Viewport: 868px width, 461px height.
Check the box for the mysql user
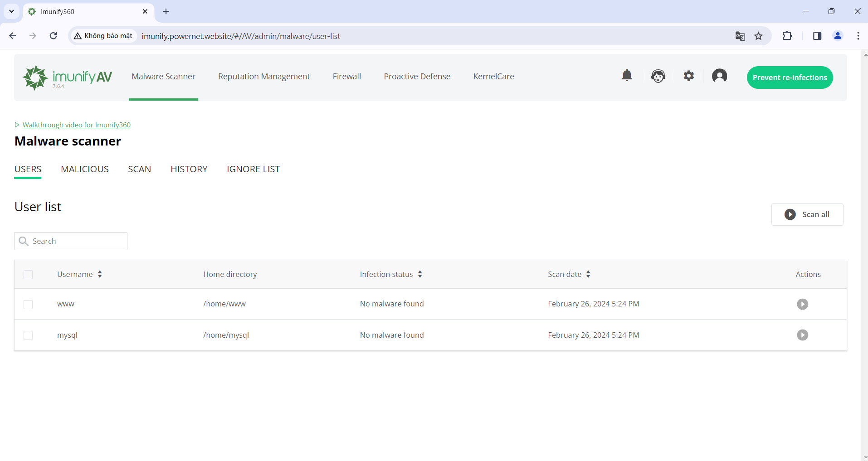pos(28,335)
